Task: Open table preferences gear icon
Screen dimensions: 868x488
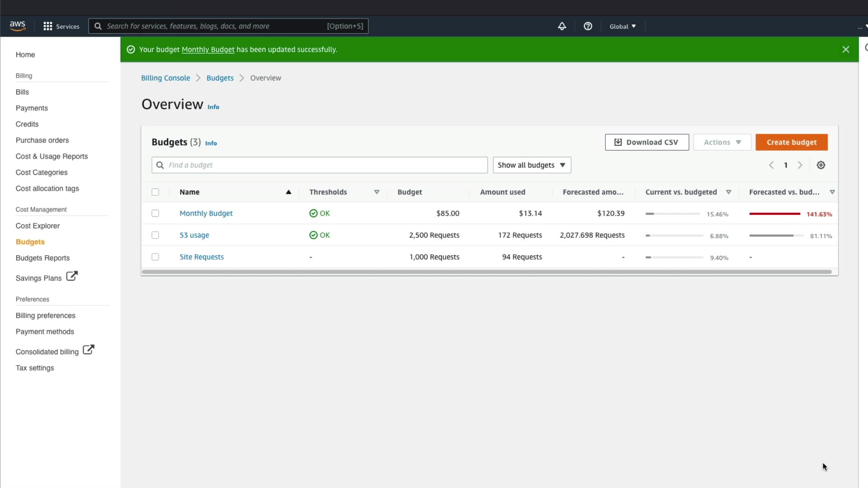Action: coord(821,165)
